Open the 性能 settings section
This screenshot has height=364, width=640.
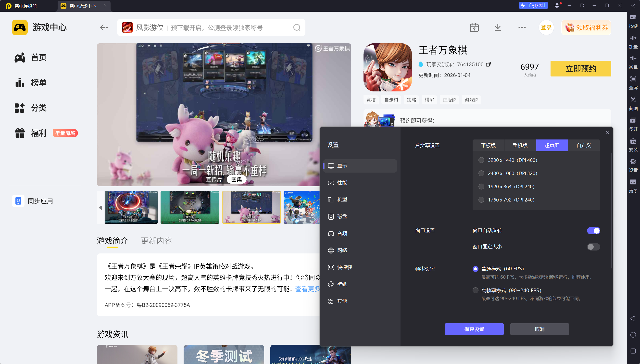(342, 183)
